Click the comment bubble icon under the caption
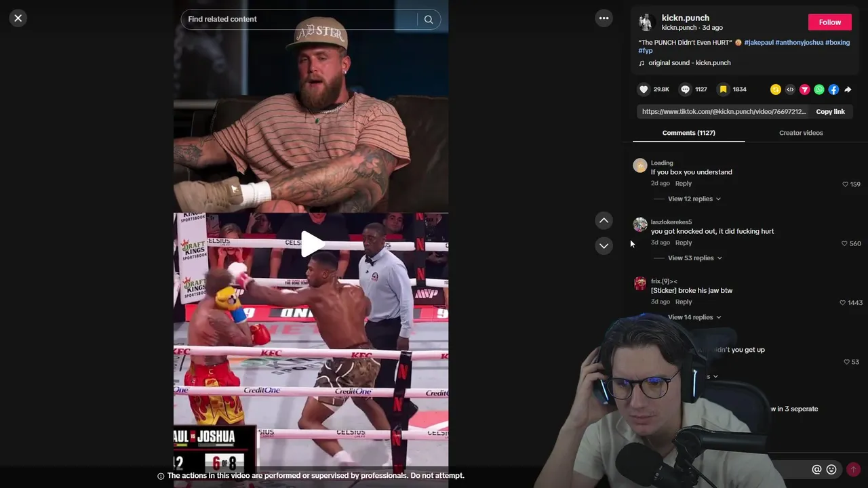 coord(686,89)
